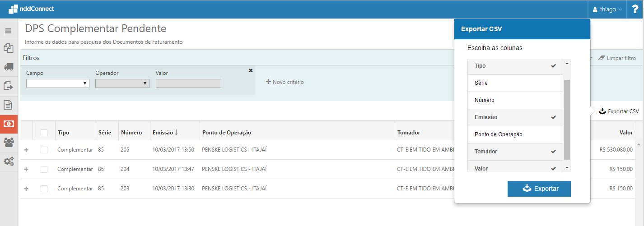The image size is (644, 226).
Task: Sort by the Emissão column header
Action: coord(165,133)
